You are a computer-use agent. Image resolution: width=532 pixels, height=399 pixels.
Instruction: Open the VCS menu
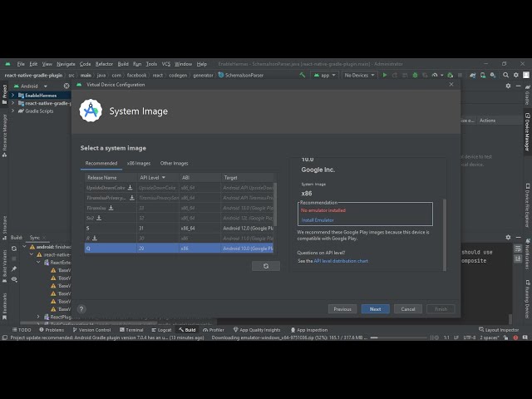pyautogui.click(x=166, y=64)
